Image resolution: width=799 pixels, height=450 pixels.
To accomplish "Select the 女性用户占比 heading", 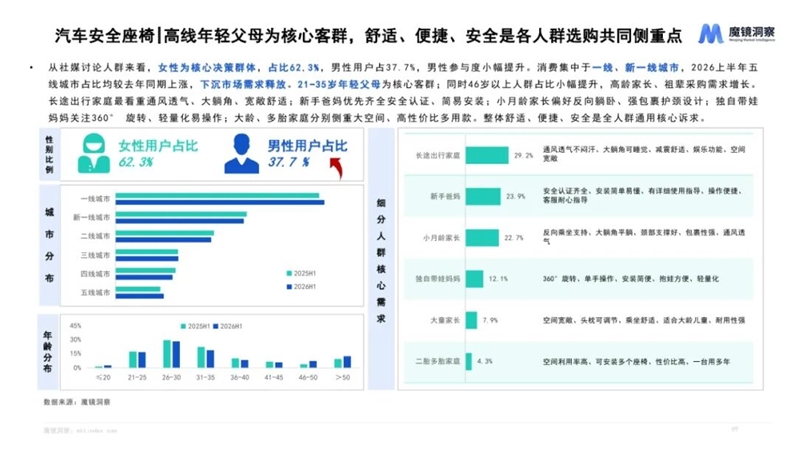I will point(158,146).
